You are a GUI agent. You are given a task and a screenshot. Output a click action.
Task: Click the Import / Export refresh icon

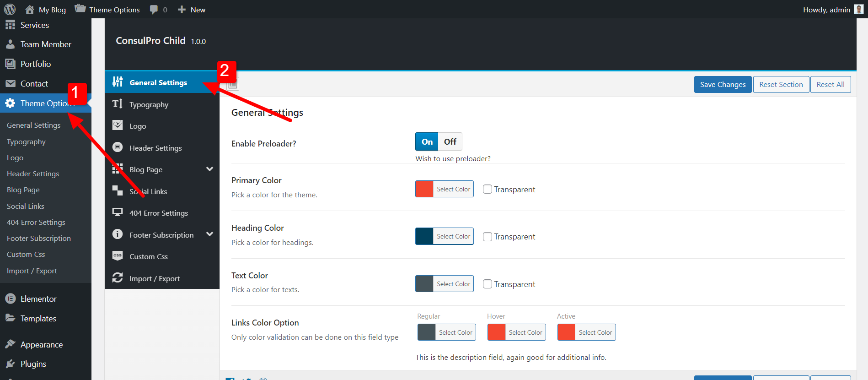click(118, 278)
